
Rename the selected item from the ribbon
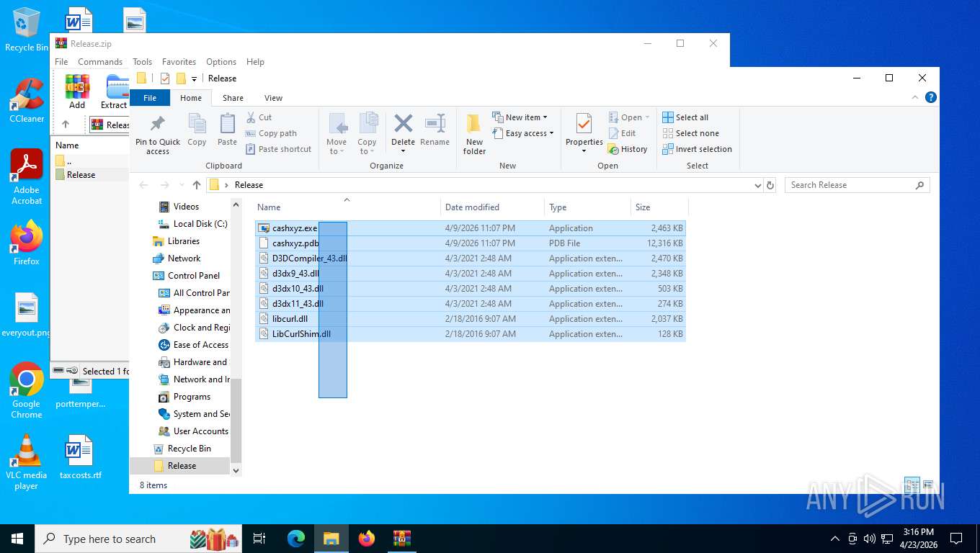(x=435, y=130)
